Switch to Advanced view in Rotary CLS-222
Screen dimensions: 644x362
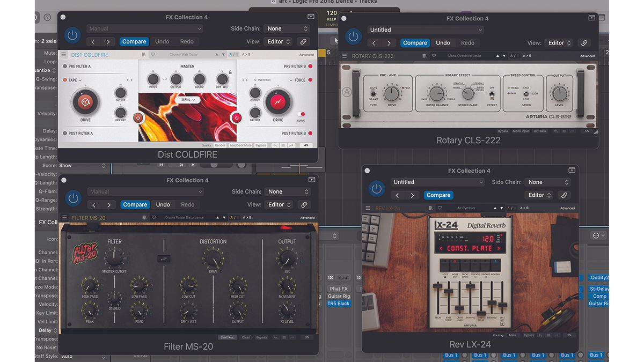coord(587,56)
